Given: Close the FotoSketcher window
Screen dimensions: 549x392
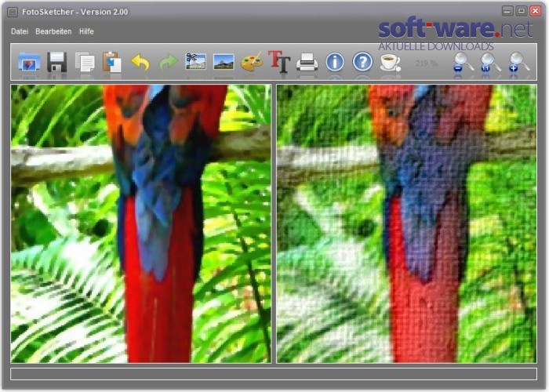Looking at the screenshot, I should pos(536,11).
